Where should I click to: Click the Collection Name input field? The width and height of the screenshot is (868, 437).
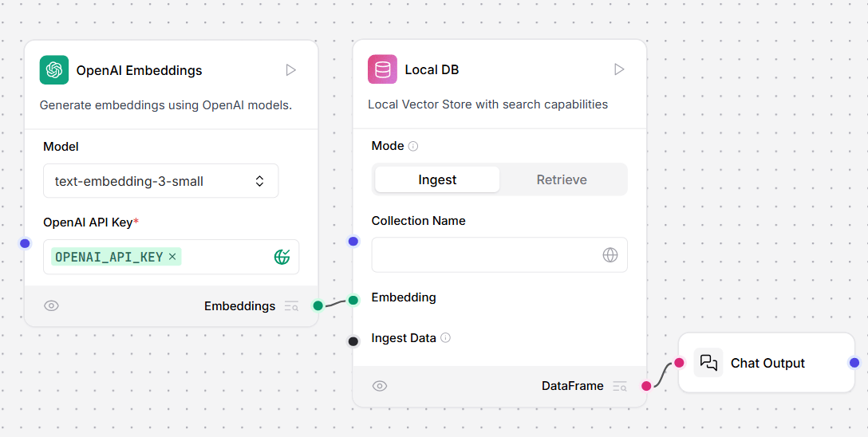click(499, 255)
